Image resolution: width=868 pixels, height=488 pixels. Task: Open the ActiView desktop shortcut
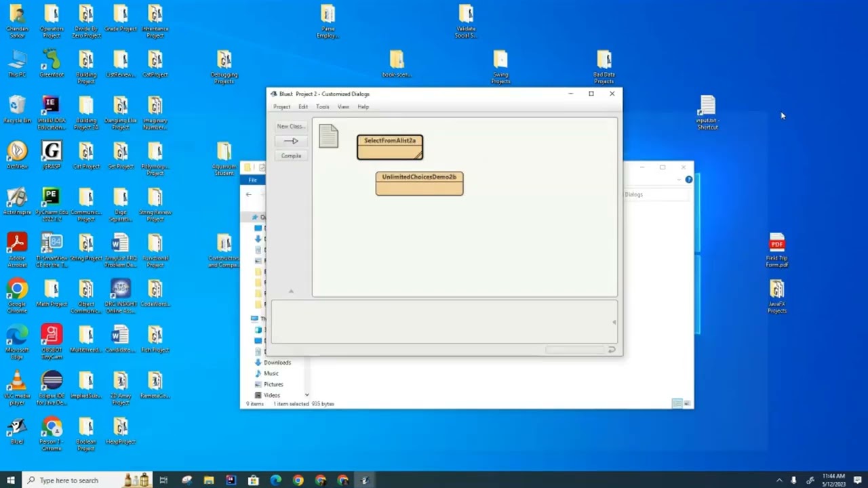[17, 155]
